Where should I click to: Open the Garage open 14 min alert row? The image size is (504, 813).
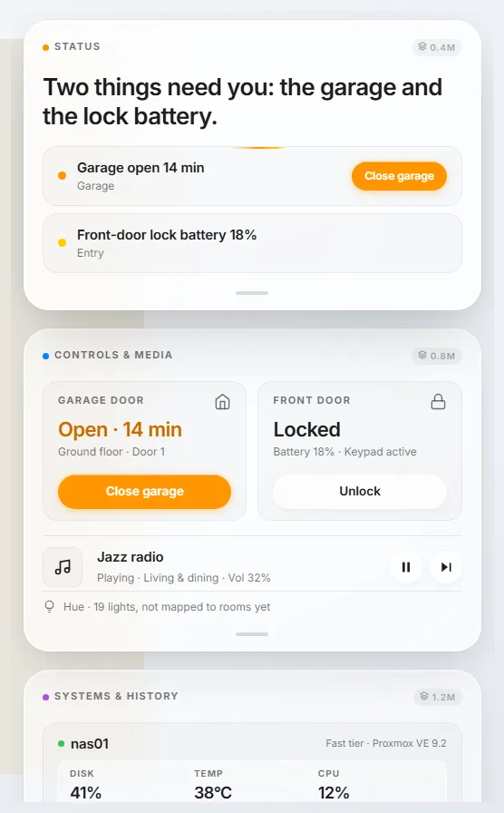pyautogui.click(x=252, y=176)
